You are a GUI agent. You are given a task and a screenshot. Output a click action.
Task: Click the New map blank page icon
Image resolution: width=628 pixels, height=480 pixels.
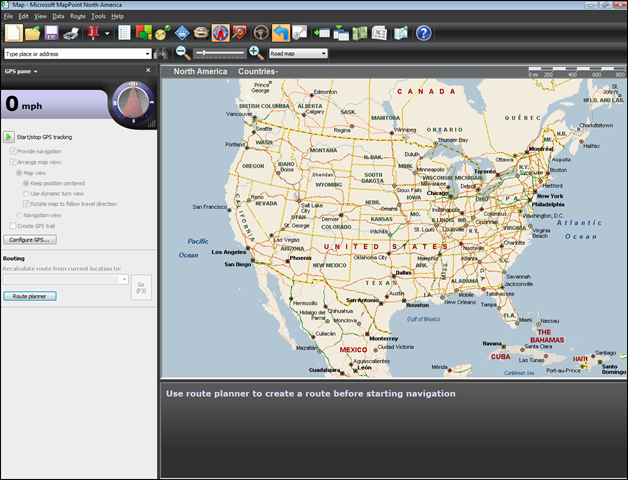point(13,33)
